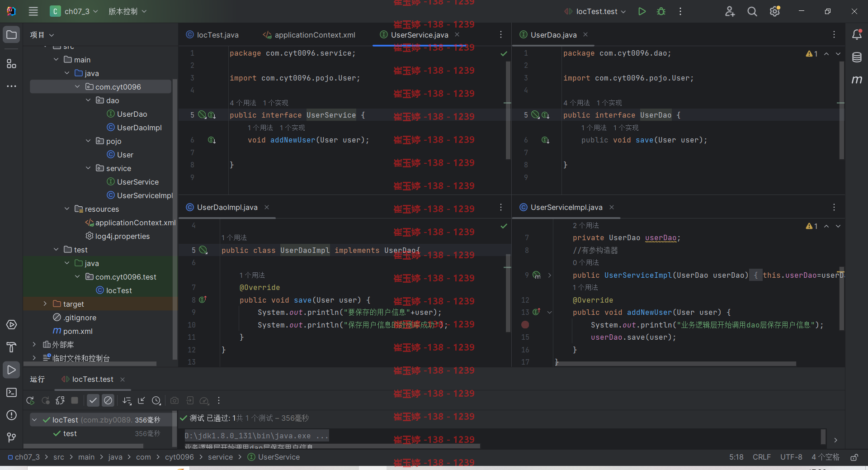Open the Services tool window

[x=11, y=325]
